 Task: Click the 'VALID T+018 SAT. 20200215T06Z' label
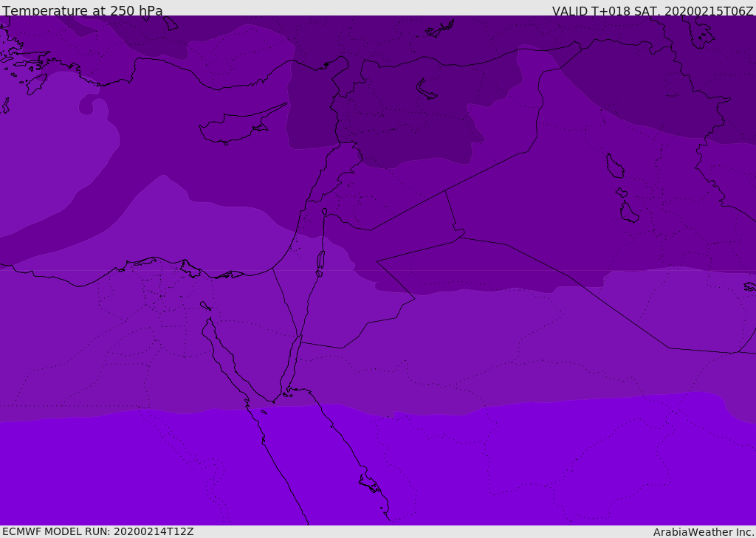coord(653,11)
